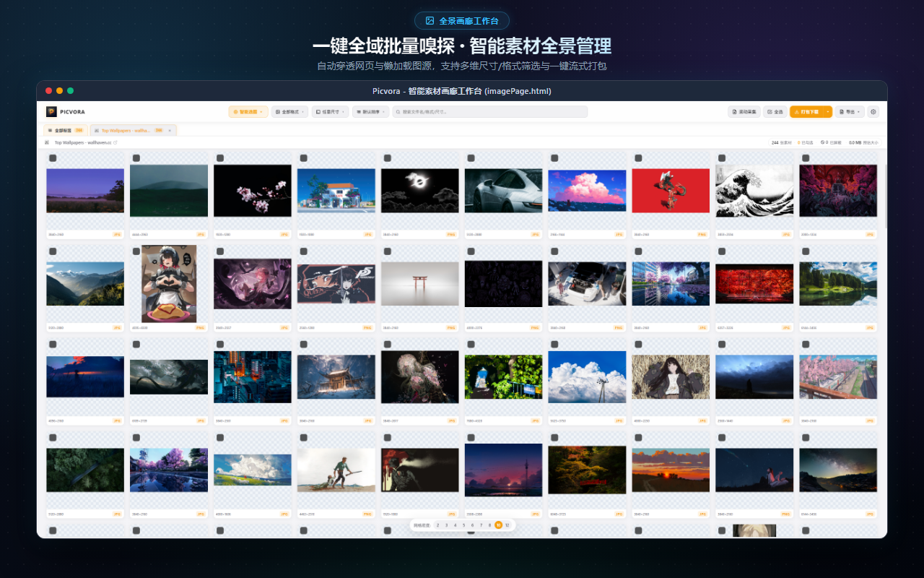Open the snowy mountain valley thumbnail

click(85, 284)
